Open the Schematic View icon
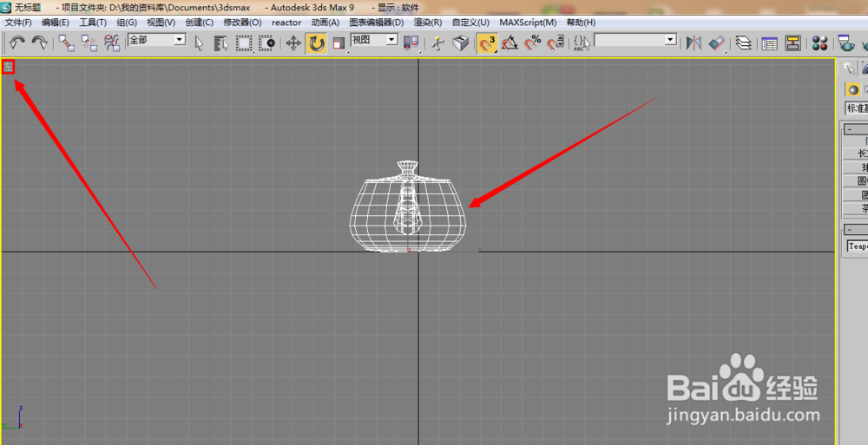This screenshot has height=445, width=868. pos(792,43)
